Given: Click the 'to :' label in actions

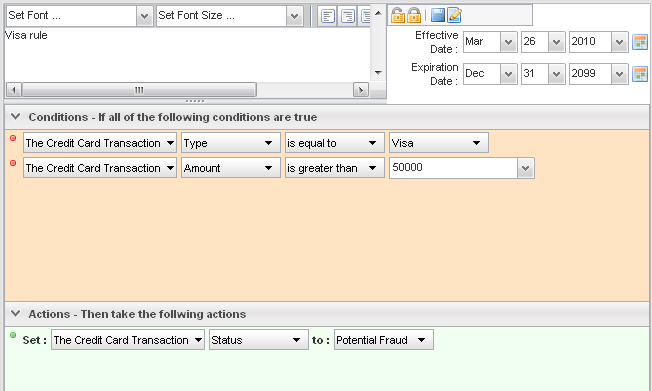Looking at the screenshot, I should tap(321, 340).
